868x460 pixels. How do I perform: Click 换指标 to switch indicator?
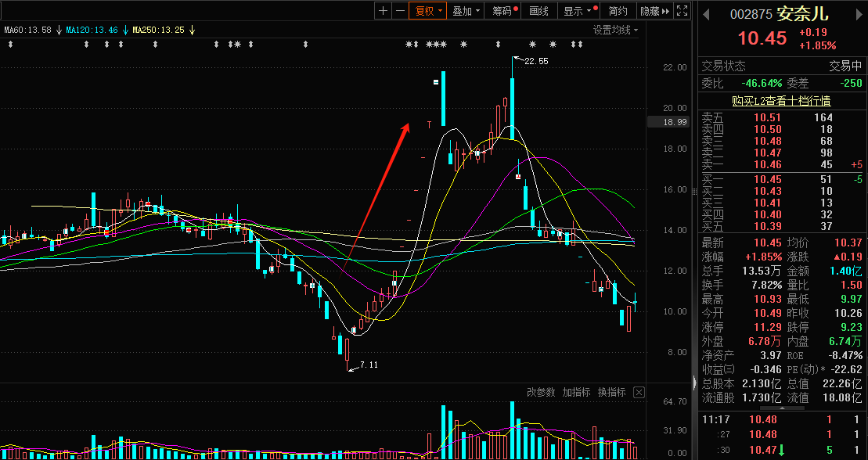[x=612, y=393]
